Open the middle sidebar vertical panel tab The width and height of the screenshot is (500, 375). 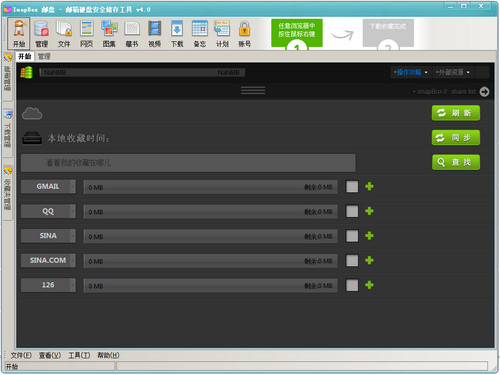click(x=7, y=133)
